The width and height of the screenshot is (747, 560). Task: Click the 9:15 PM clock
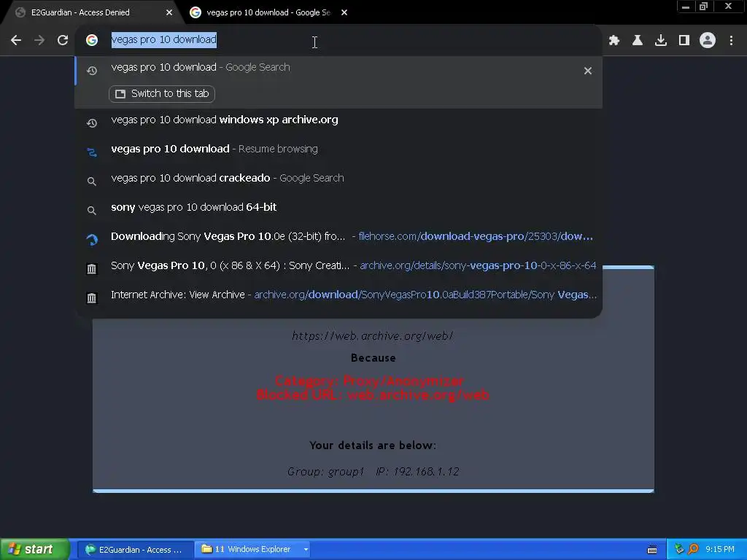[x=720, y=550]
